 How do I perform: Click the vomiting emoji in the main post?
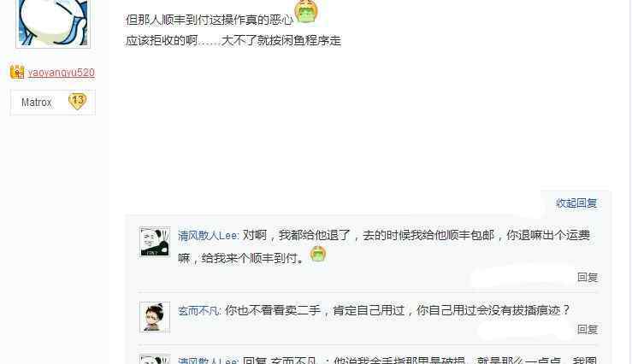[306, 11]
